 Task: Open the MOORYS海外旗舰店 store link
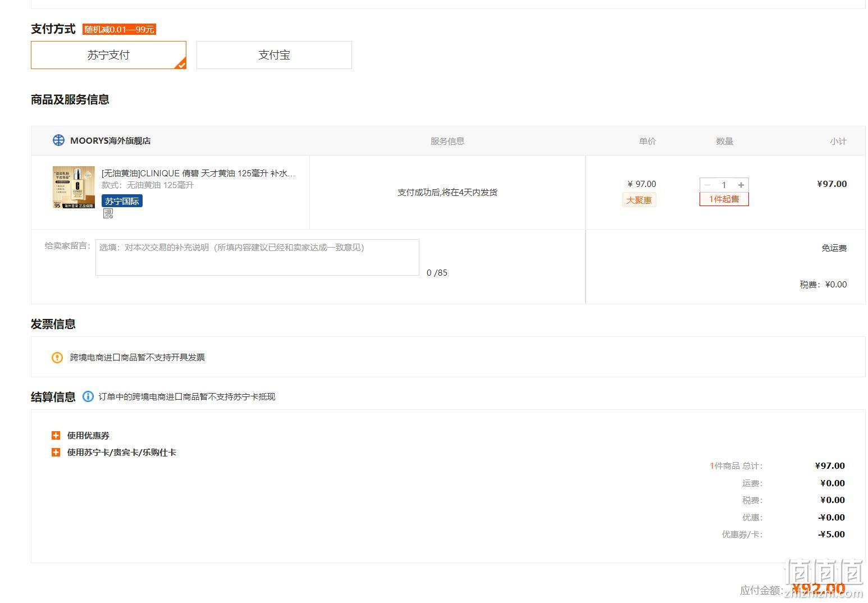tap(110, 141)
